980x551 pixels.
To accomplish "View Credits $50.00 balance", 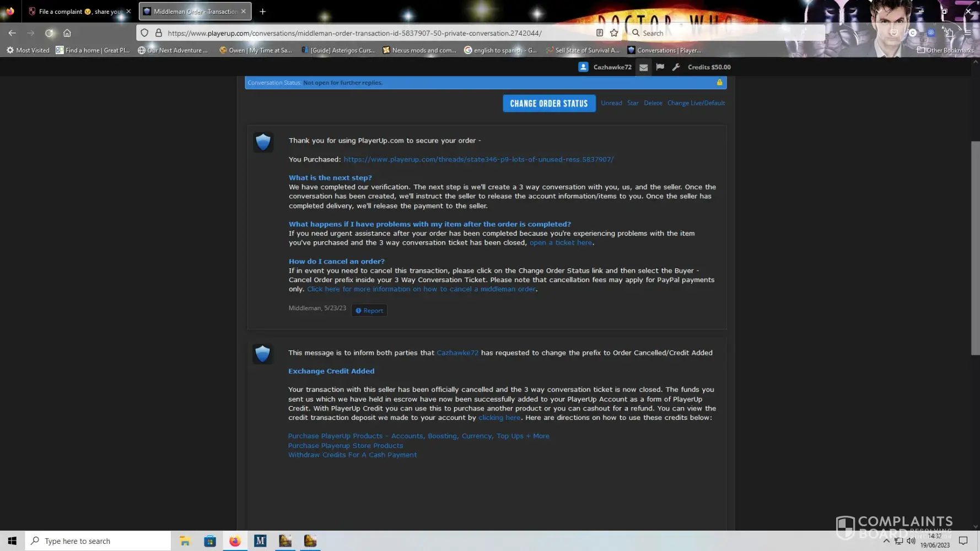I will 709,67.
